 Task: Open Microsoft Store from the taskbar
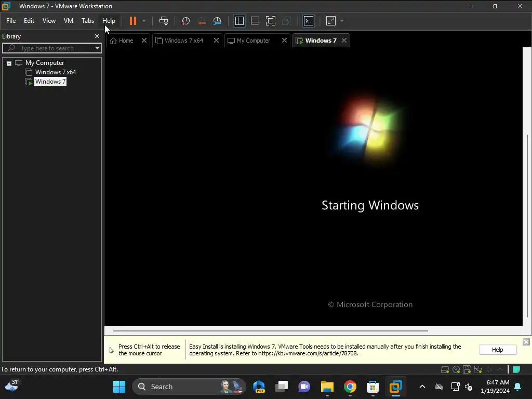tap(373, 387)
